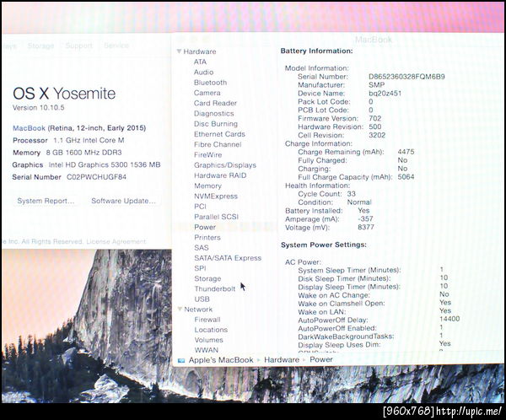
Task: Collapse the Network disclosure triangle
Action: [x=180, y=310]
